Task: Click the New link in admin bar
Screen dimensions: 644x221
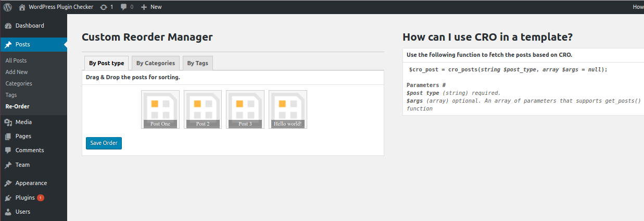Action: (156, 7)
